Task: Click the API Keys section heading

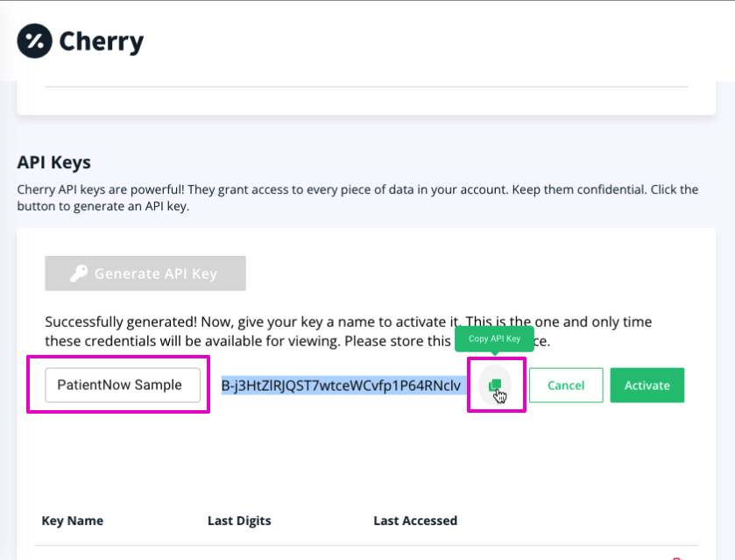Action: click(54, 162)
